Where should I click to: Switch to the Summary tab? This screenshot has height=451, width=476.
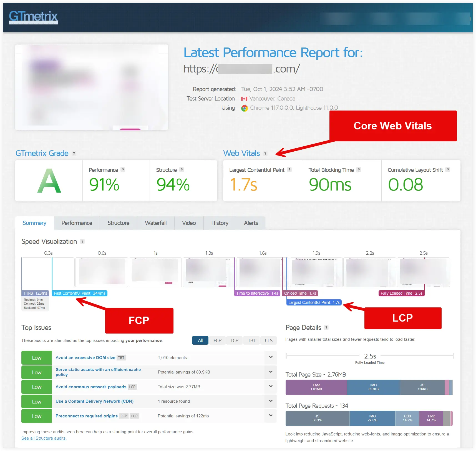coord(34,223)
